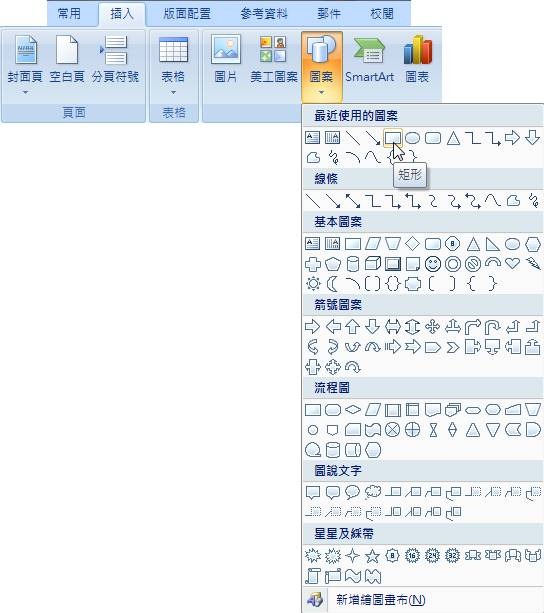Insert a 圖表 chart
544x613 pixels.
coord(417,59)
